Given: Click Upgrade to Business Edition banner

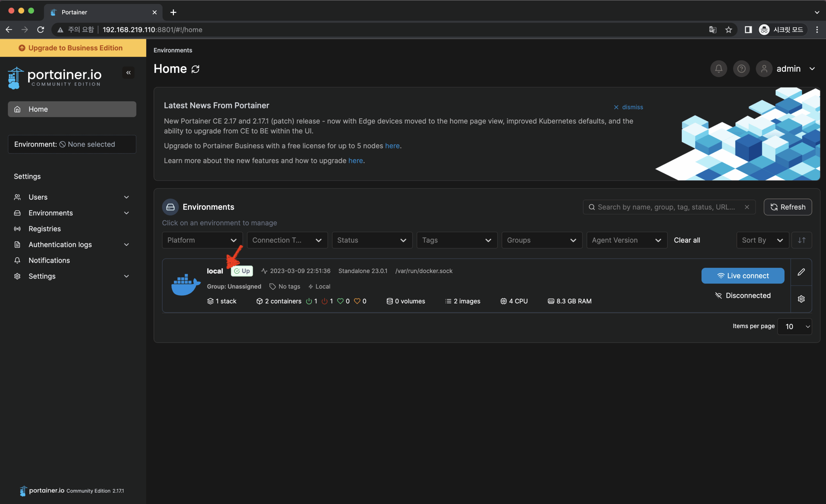Looking at the screenshot, I should [73, 48].
